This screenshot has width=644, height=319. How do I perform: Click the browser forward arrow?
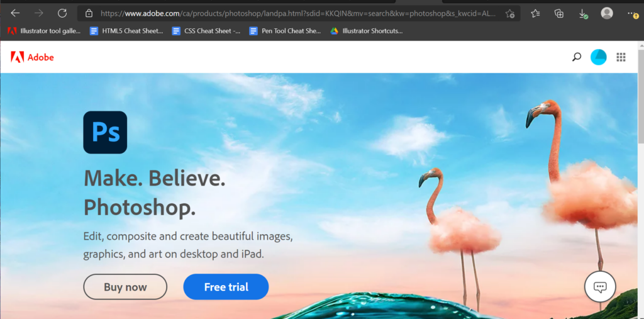pos(38,13)
